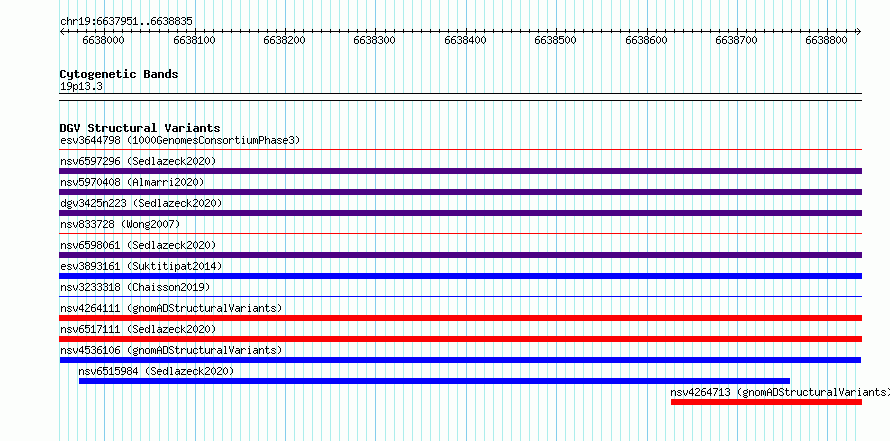Click the chr19:6637951..6638835 region label

pyautogui.click(x=126, y=22)
